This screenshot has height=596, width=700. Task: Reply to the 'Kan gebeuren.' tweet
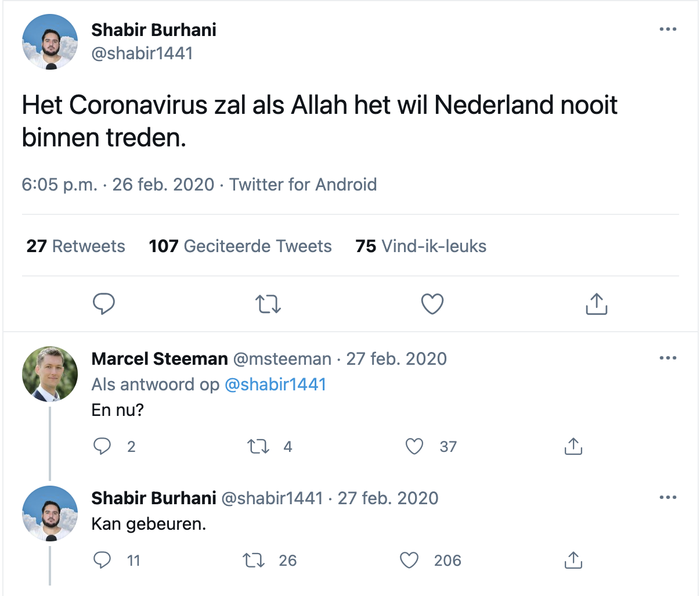point(102,560)
